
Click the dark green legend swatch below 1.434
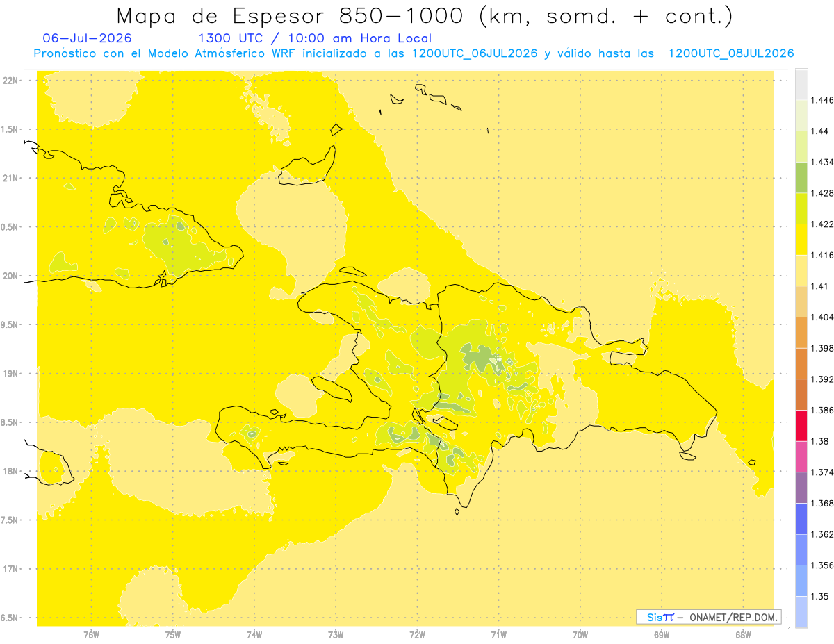pos(801,178)
